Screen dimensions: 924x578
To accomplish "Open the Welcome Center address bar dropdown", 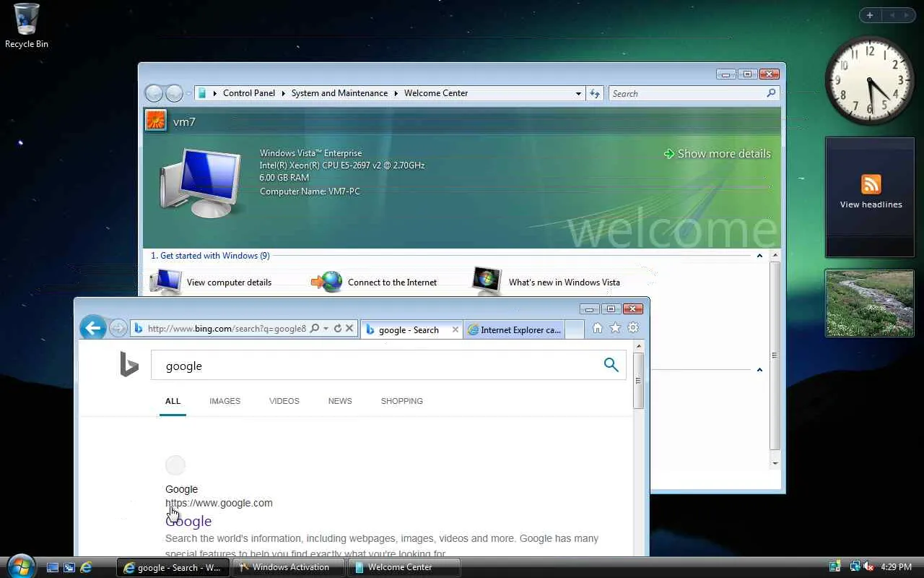I will (x=578, y=93).
